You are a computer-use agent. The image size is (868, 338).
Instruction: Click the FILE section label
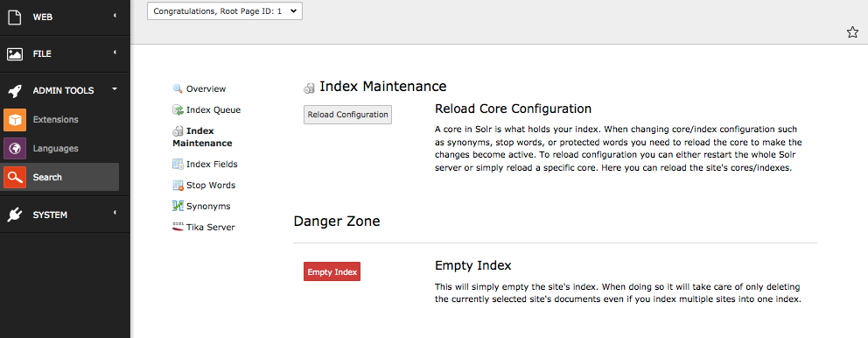tap(42, 53)
